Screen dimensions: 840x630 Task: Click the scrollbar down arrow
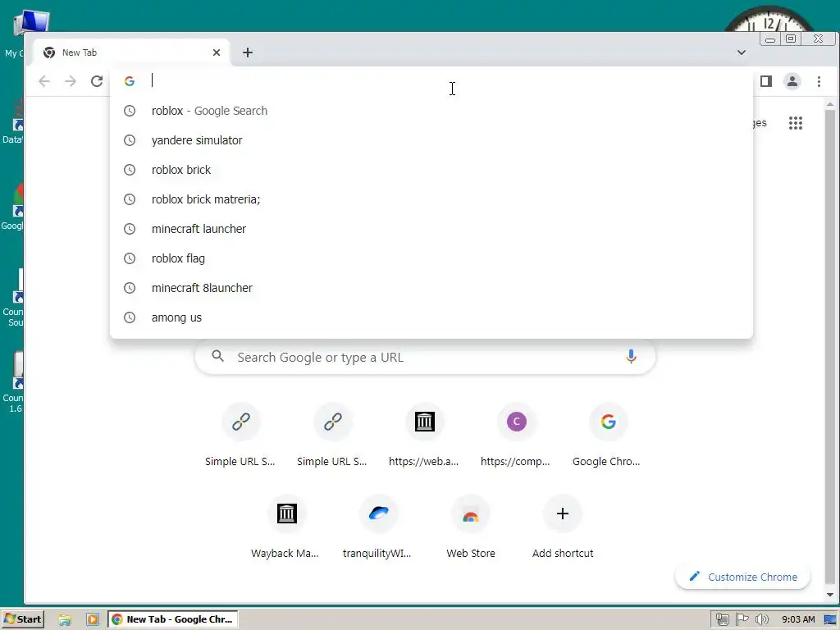click(x=830, y=595)
